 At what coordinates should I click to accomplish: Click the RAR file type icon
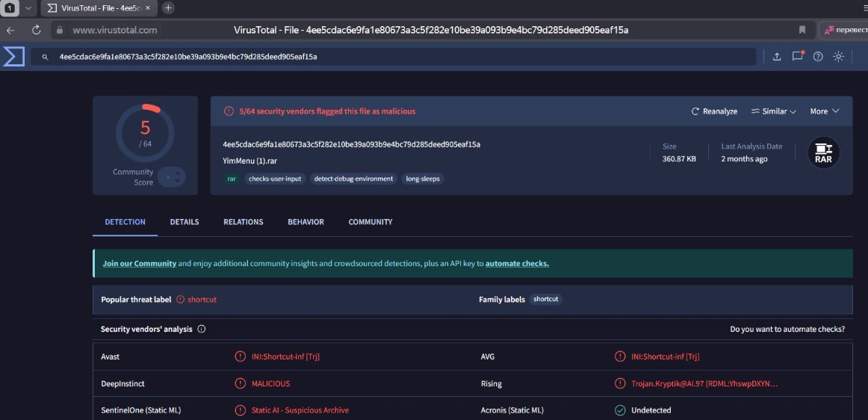pos(824,152)
